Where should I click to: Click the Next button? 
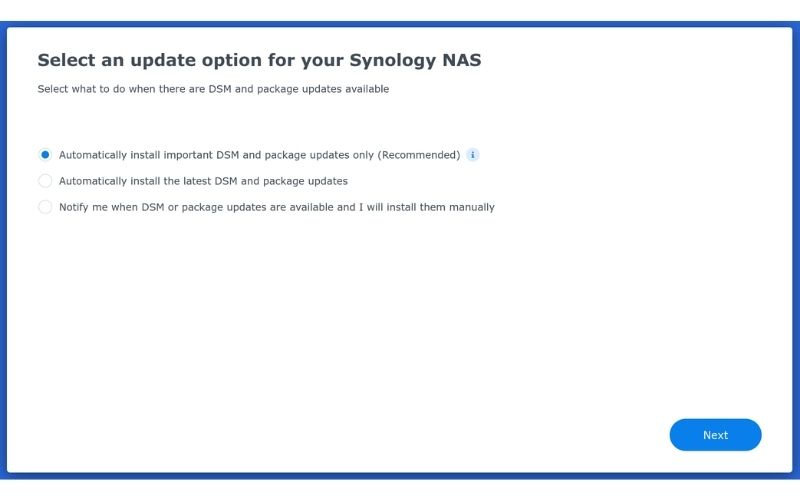715,435
